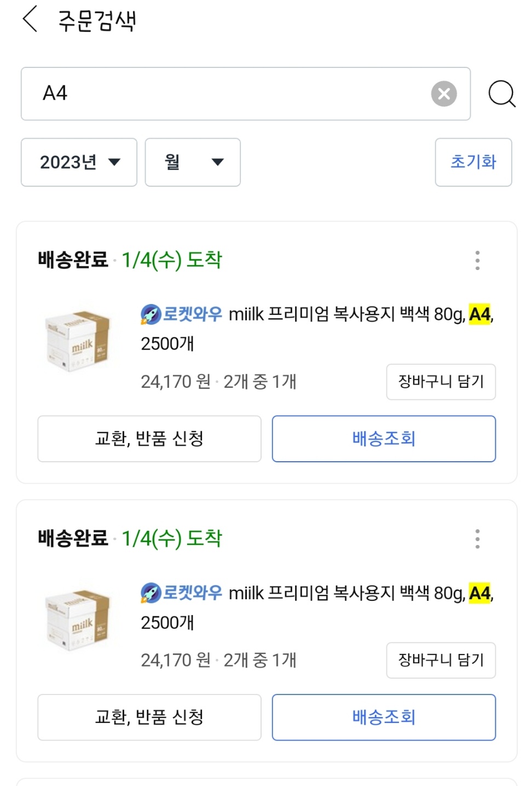Track delivery for the second order

tap(384, 718)
